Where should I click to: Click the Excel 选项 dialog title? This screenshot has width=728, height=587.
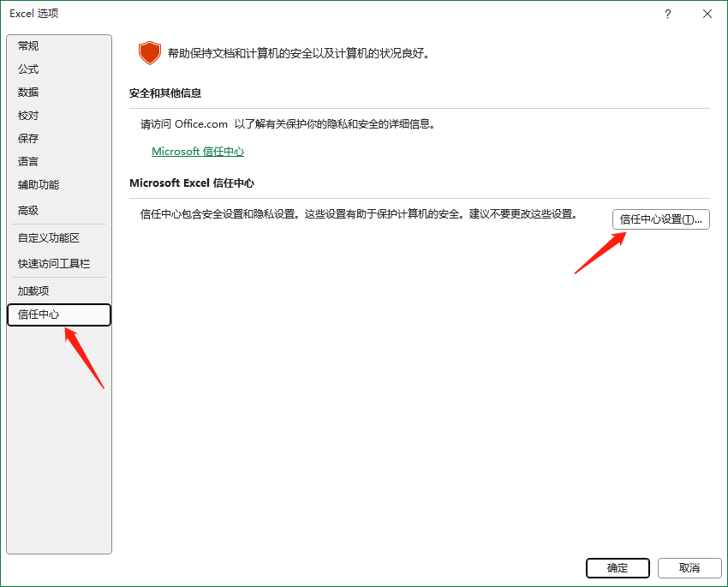(33, 14)
